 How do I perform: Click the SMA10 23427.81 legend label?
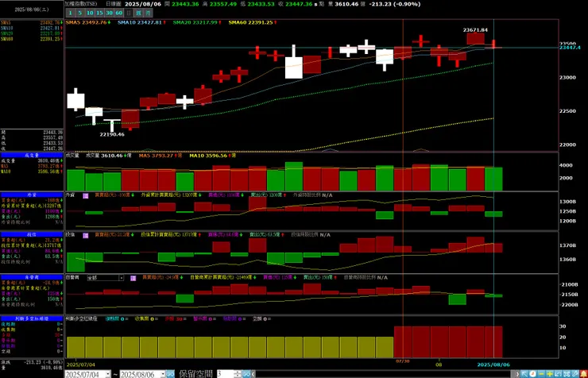(141, 22)
